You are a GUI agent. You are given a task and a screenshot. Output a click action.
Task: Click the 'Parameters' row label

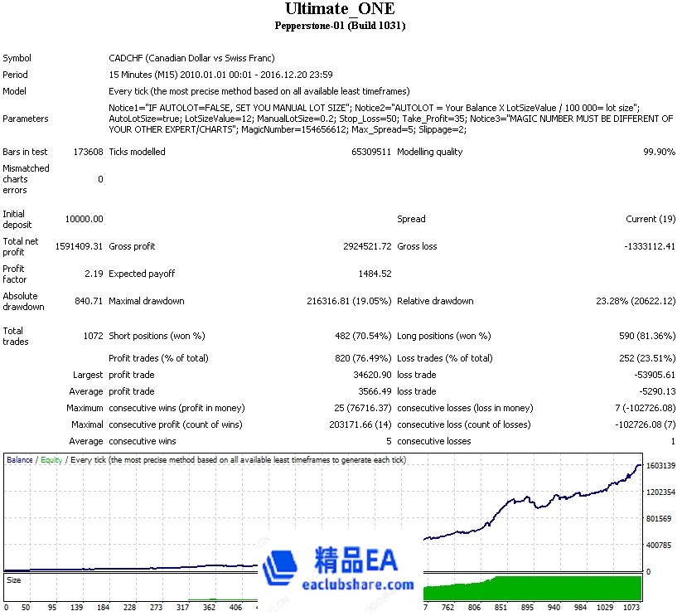(x=25, y=119)
